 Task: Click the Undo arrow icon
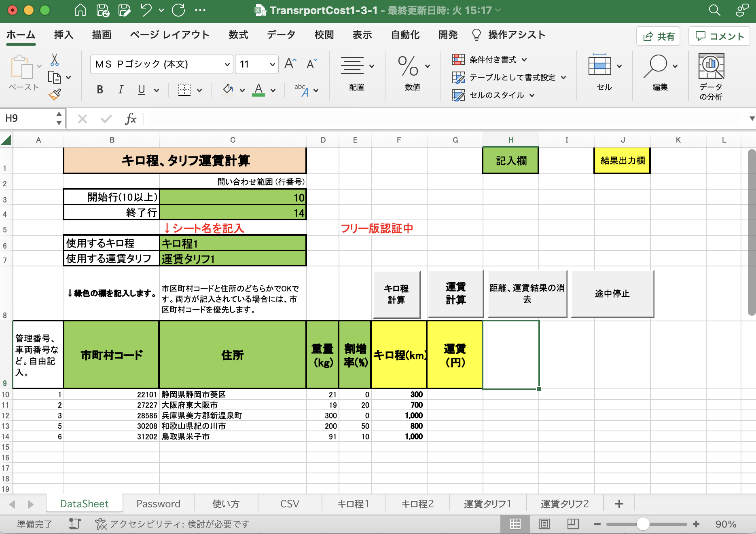click(x=146, y=10)
